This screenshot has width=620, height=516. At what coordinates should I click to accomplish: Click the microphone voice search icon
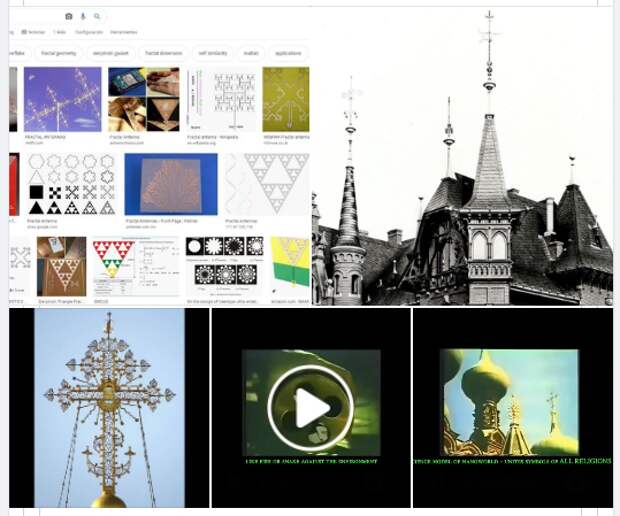[x=83, y=16]
